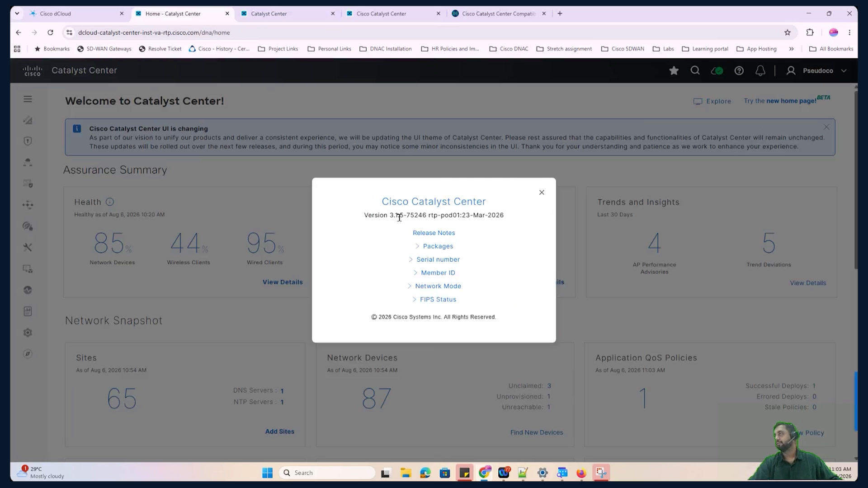Expand the Serial number section

(434, 259)
